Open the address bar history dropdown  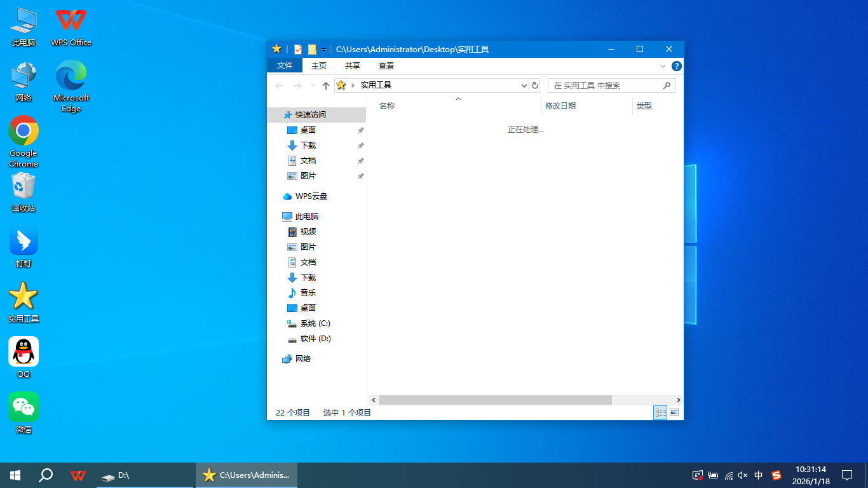coord(524,86)
